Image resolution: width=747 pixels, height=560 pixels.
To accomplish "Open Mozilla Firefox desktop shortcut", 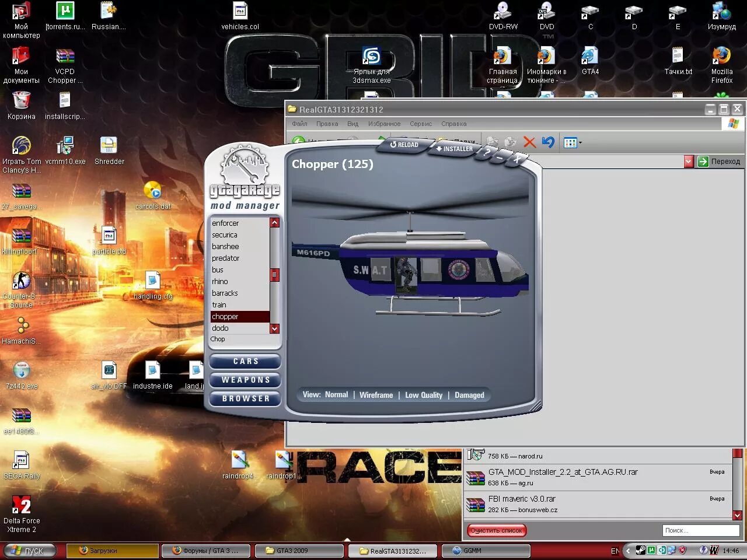I will pyautogui.click(x=722, y=64).
